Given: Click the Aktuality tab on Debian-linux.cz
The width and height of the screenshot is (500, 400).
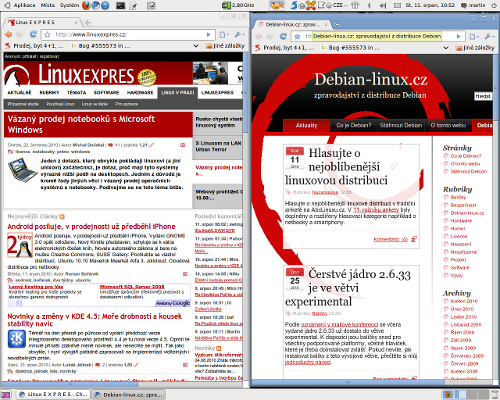Looking at the screenshot, I should point(306,125).
